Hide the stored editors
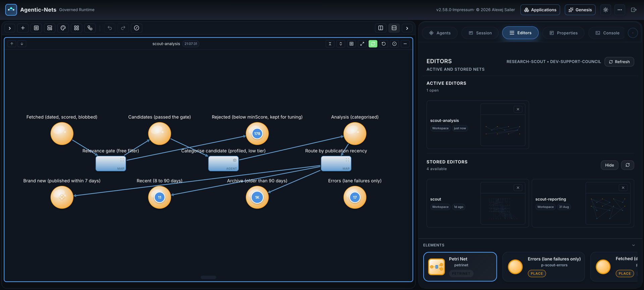Image resolution: width=644 pixels, height=290 pixels. [x=609, y=165]
